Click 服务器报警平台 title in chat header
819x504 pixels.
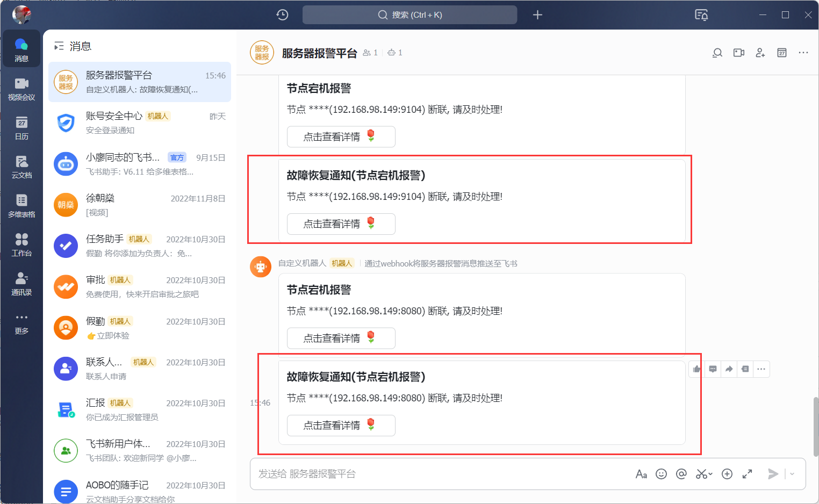(x=319, y=53)
